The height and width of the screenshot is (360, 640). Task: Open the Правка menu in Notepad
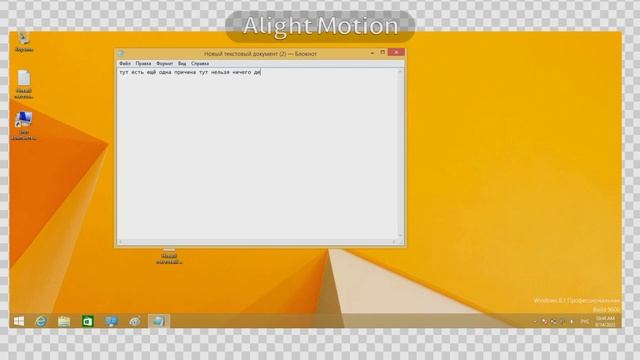pos(143,64)
